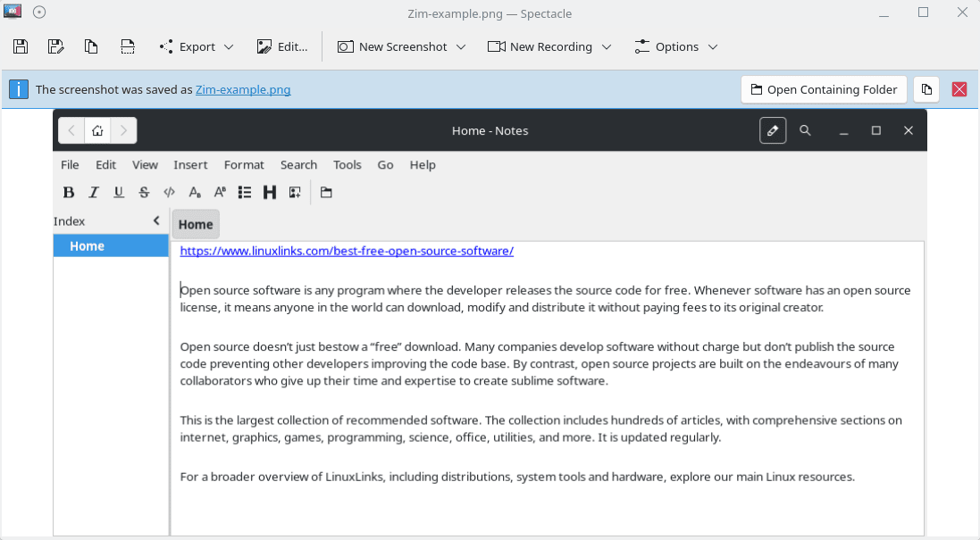Click the house icon in the Notes header
Viewport: 980px width, 540px height.
pyautogui.click(x=97, y=130)
